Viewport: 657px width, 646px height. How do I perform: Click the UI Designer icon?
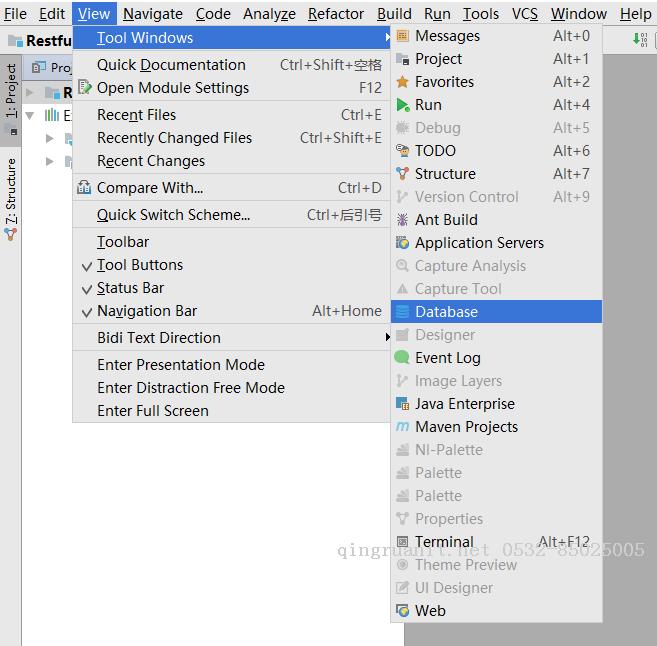coord(402,588)
